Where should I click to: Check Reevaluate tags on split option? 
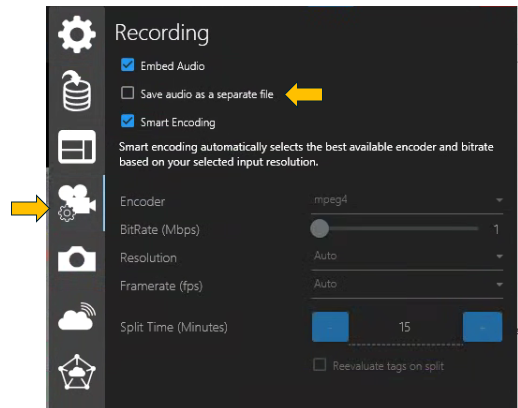tap(320, 365)
